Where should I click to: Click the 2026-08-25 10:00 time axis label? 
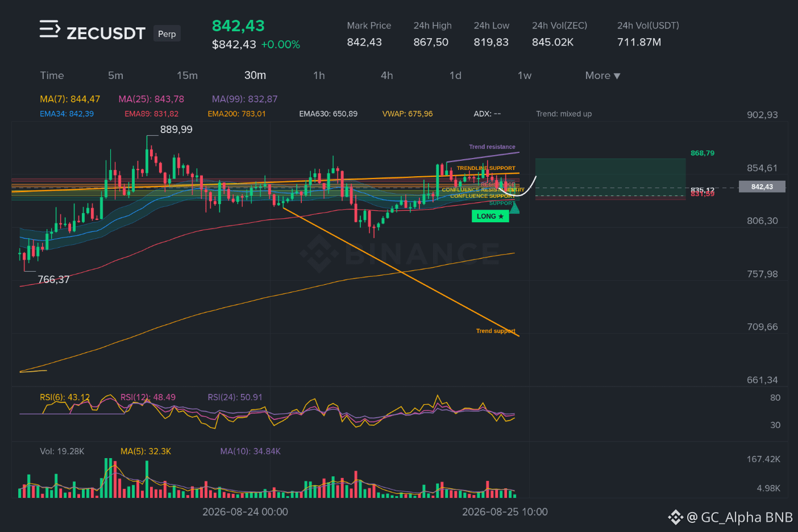(505, 512)
